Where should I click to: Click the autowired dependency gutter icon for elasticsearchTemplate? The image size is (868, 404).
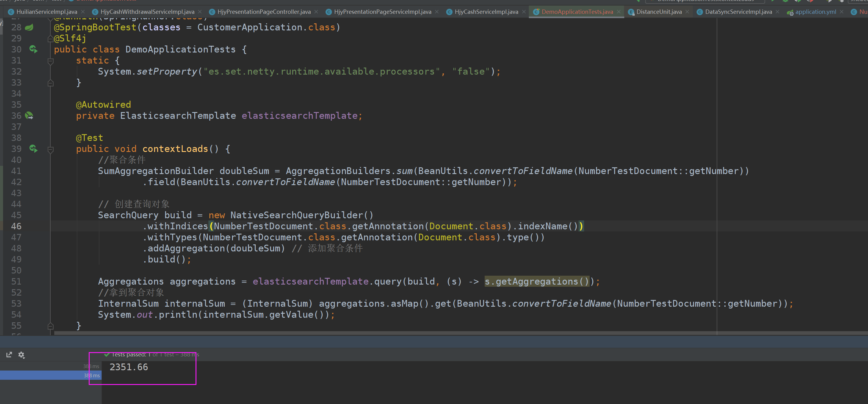[29, 115]
